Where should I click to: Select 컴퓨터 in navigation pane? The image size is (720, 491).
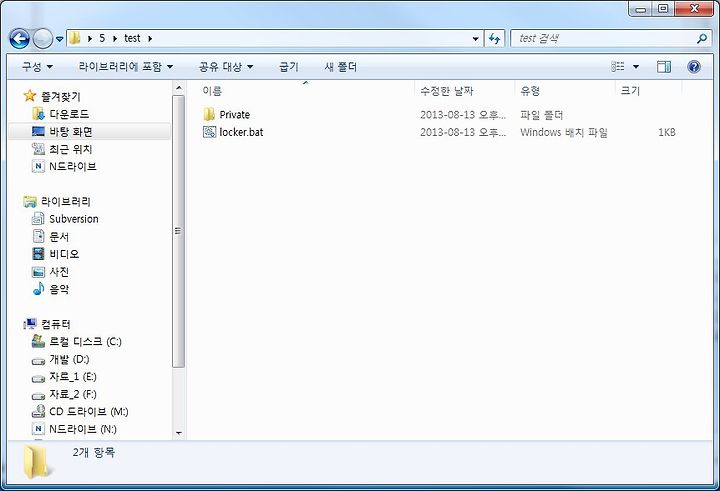click(x=56, y=324)
